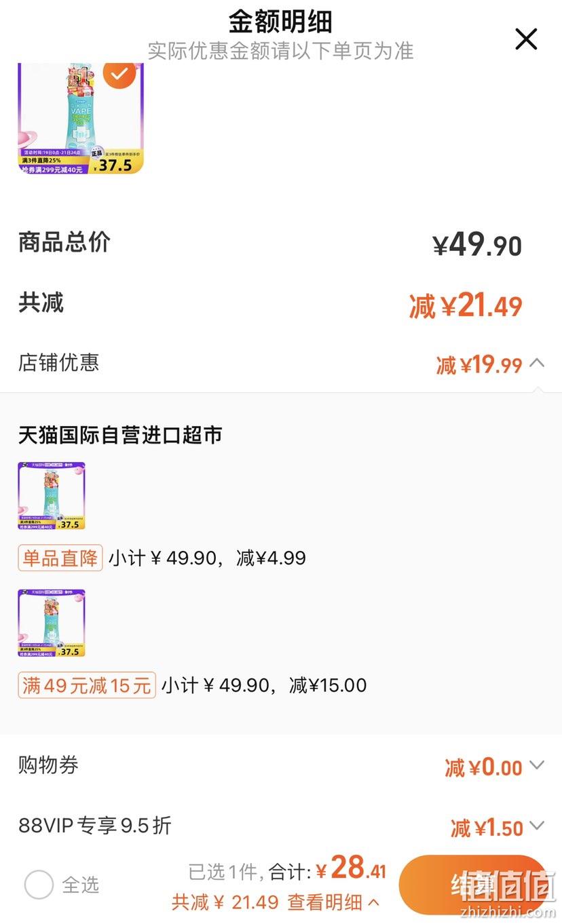The height and width of the screenshot is (924, 562).
Task: Select the 全选 radio circle
Action: coord(39,885)
